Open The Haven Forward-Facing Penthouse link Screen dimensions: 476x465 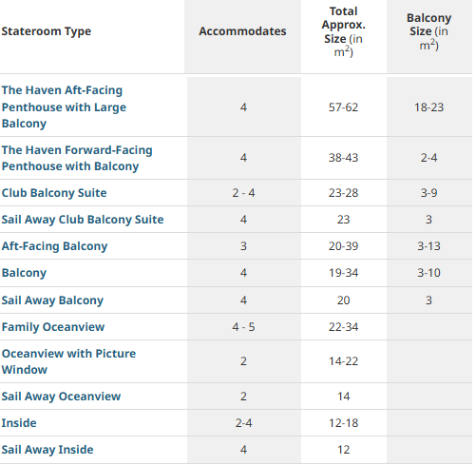click(77, 158)
